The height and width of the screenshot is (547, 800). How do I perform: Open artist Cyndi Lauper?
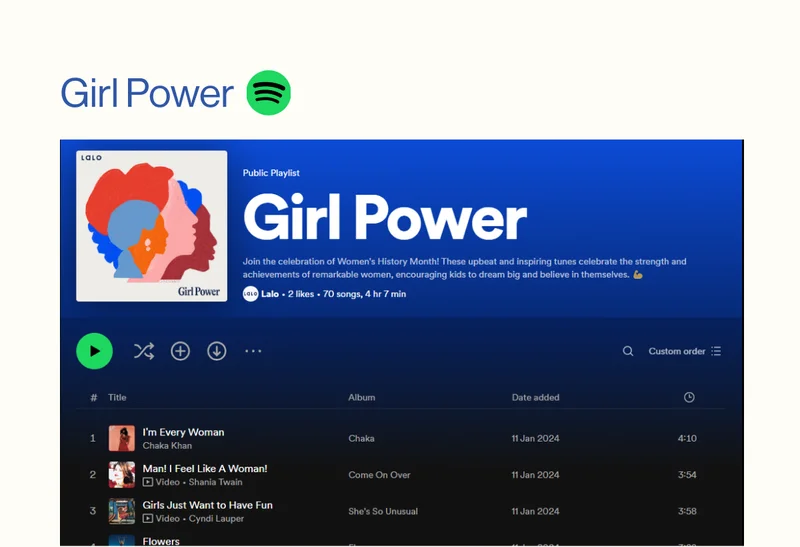[x=216, y=518]
